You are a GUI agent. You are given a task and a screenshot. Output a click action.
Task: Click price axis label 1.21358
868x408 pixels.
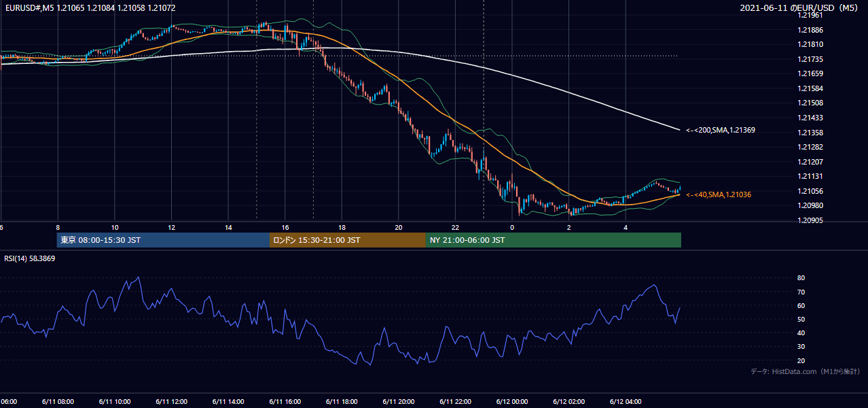(810, 133)
